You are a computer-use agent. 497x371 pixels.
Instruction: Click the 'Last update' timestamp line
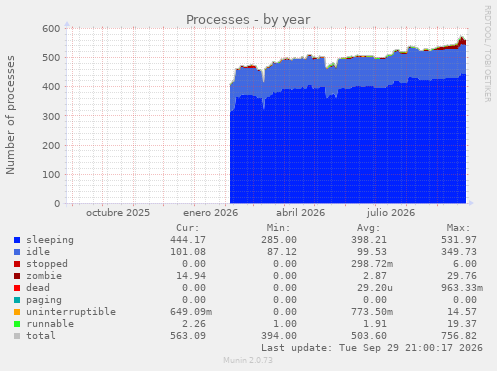(372, 348)
